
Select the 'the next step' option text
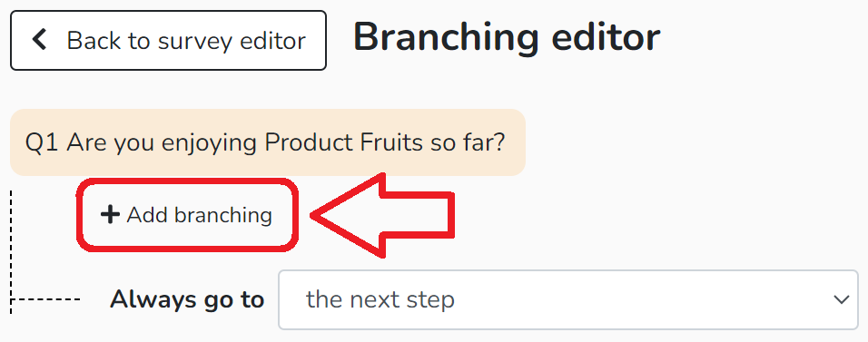[x=380, y=300]
